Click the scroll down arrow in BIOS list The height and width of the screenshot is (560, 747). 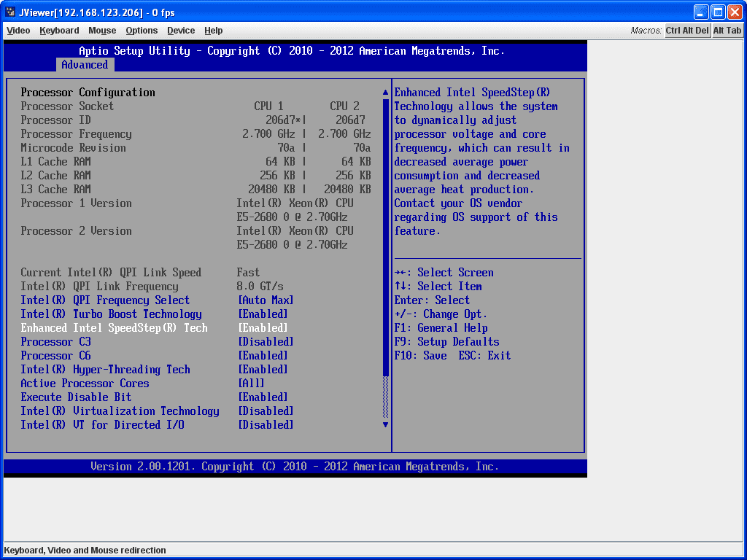click(x=386, y=425)
